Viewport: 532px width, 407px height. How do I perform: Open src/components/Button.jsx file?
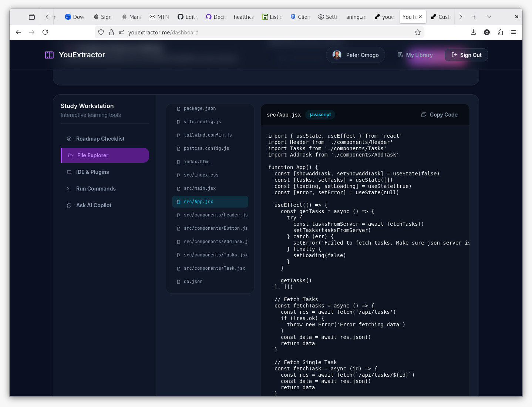pos(210,228)
